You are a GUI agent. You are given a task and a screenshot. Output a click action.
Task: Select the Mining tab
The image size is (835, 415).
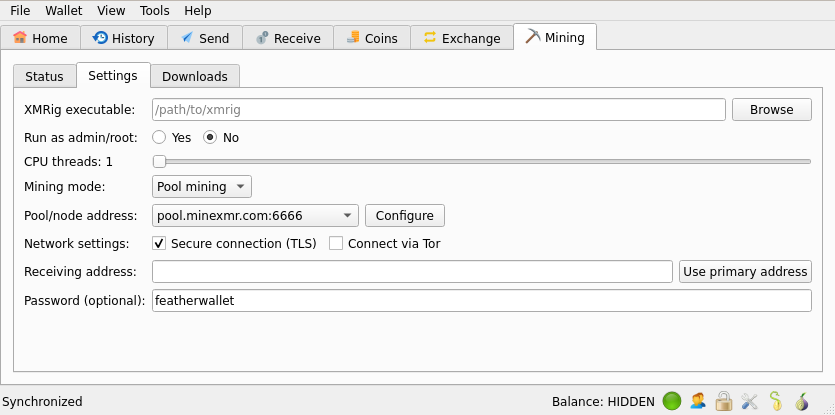555,37
